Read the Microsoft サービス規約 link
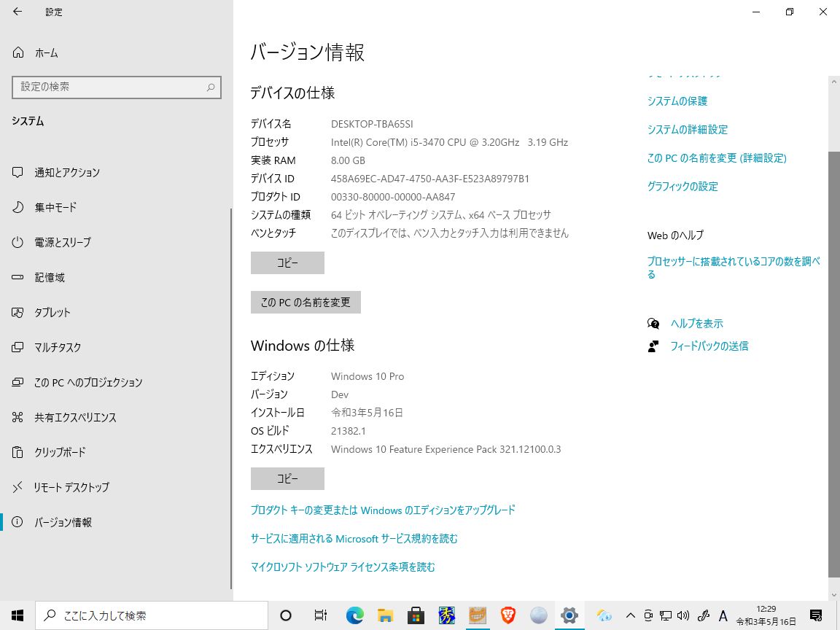 click(x=354, y=538)
